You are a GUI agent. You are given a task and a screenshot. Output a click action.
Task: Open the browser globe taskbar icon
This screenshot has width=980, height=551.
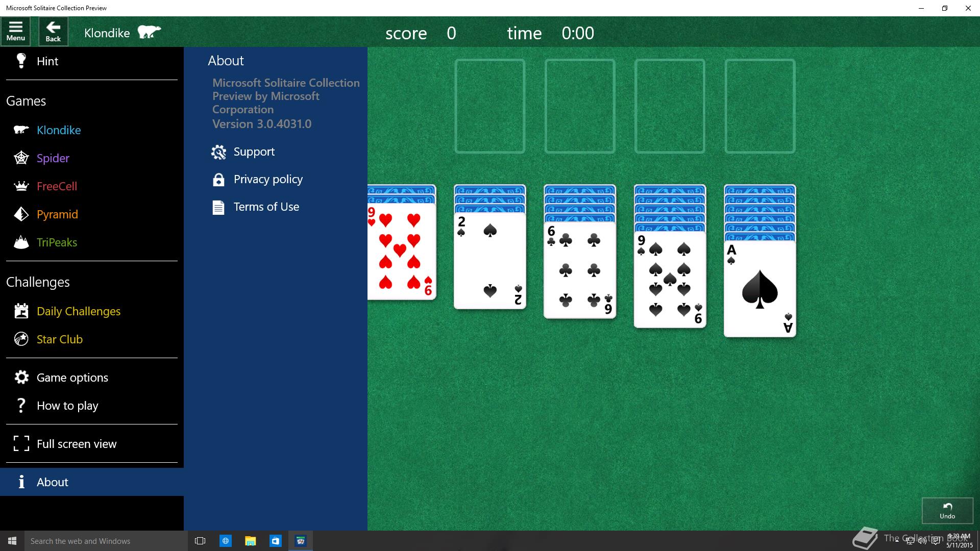(x=225, y=541)
